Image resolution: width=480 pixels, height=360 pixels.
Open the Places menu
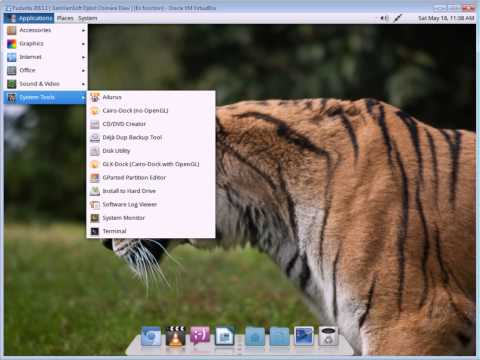click(65, 18)
